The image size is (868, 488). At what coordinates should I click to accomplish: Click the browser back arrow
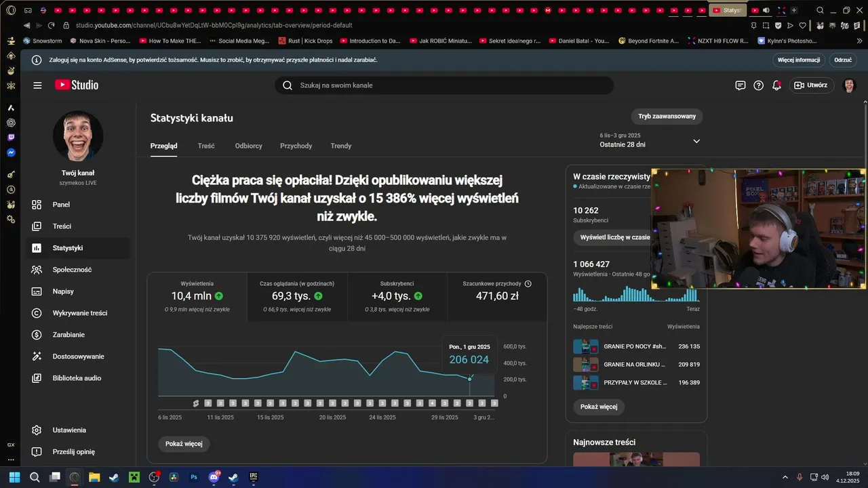27,25
